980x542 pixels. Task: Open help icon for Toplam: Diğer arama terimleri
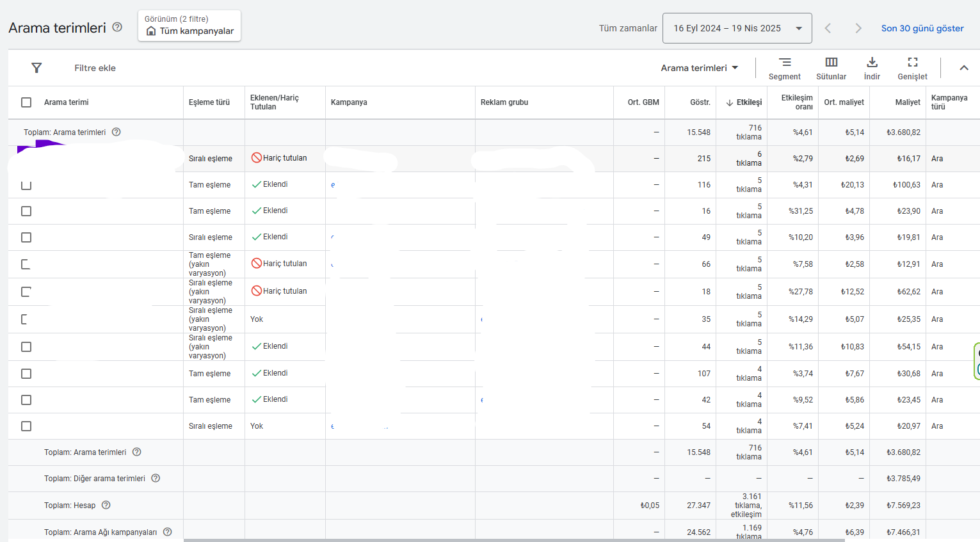pos(156,478)
